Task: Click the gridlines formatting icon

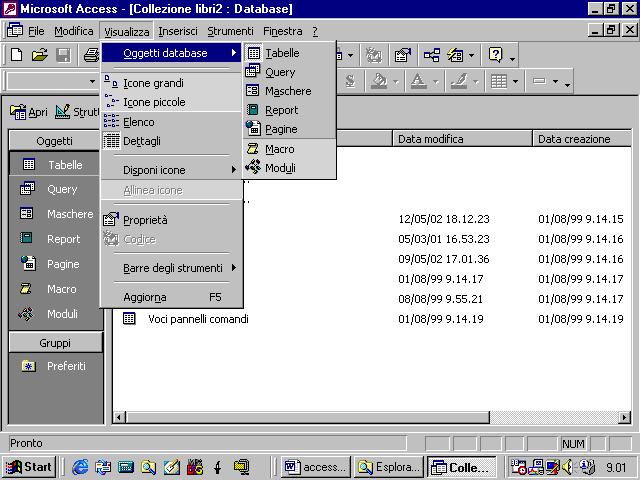Action: coord(498,81)
